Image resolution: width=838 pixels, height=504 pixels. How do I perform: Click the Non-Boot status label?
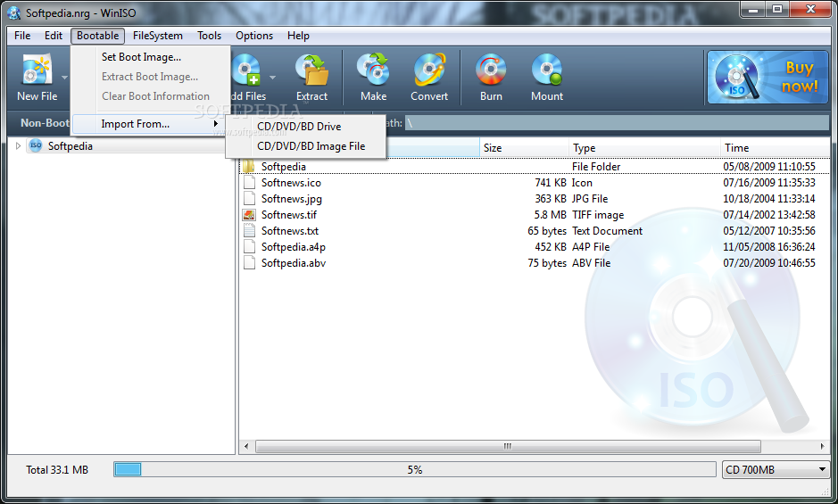click(45, 123)
